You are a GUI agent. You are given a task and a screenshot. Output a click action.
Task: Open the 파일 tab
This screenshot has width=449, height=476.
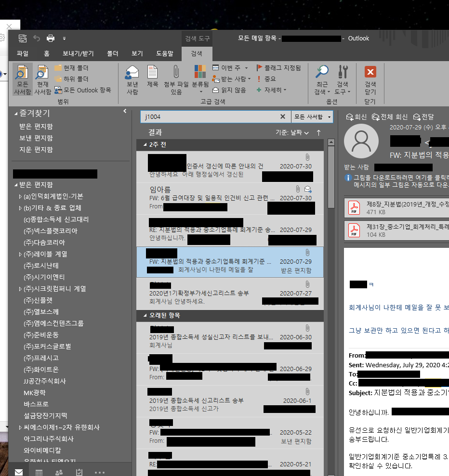point(23,53)
